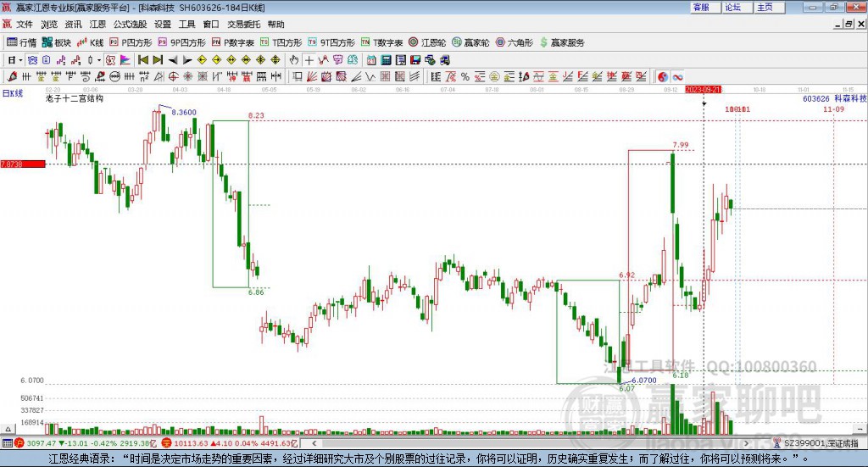868x467 pixels.
Task: Expand the candlestick style dropdown arrow
Action: point(99,60)
